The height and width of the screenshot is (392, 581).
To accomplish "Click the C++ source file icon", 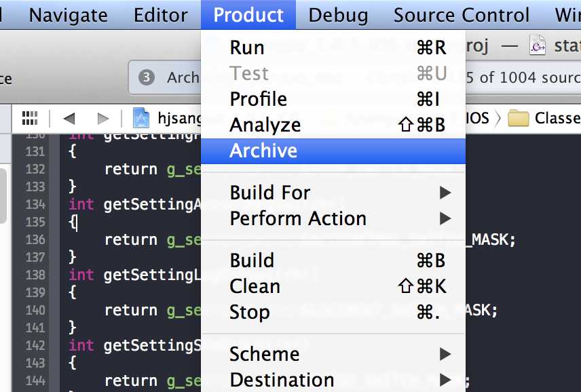I will 538,45.
